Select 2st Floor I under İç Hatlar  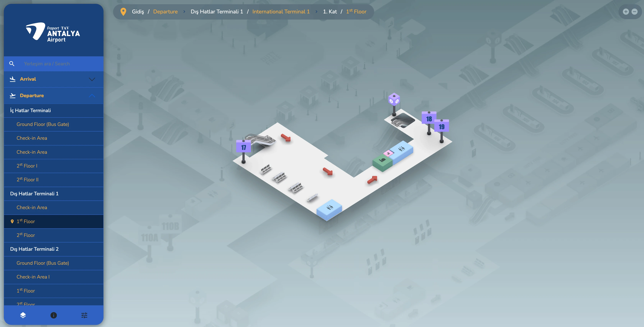coord(27,166)
